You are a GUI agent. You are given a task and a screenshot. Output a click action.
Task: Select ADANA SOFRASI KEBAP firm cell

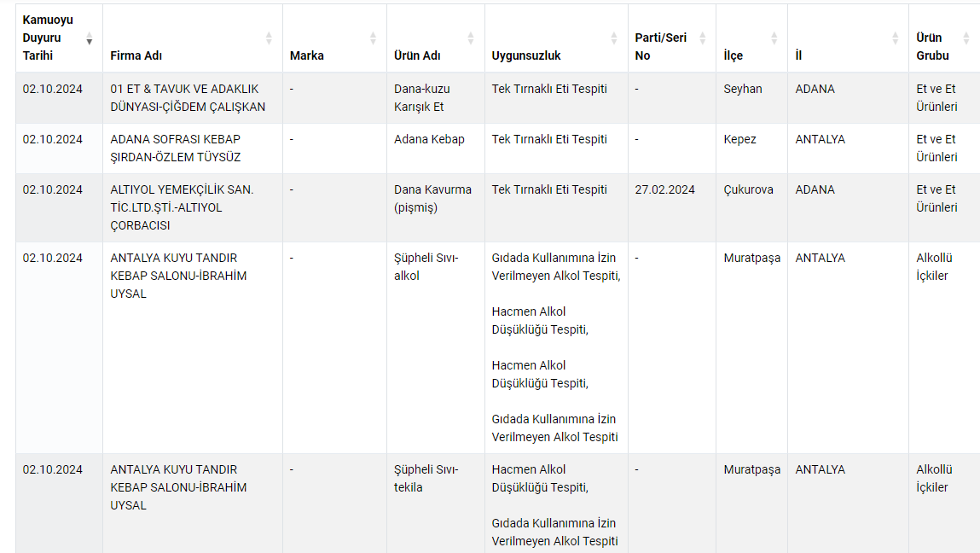coord(176,148)
